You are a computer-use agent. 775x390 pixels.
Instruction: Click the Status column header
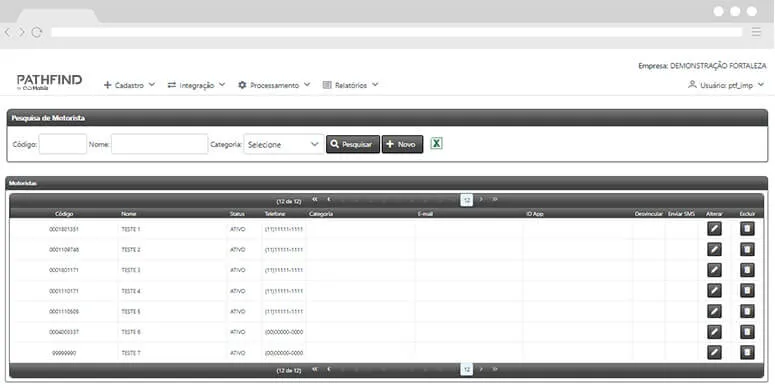point(237,214)
